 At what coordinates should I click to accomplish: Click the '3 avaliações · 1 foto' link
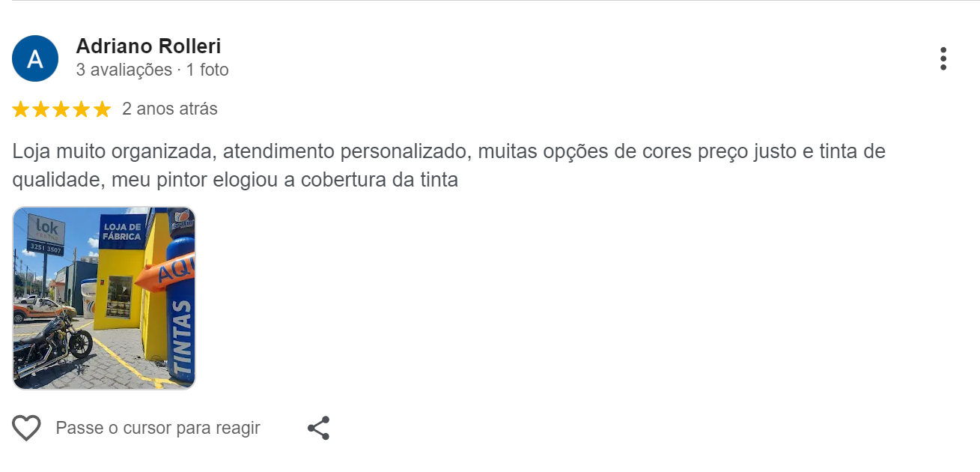[x=151, y=70]
